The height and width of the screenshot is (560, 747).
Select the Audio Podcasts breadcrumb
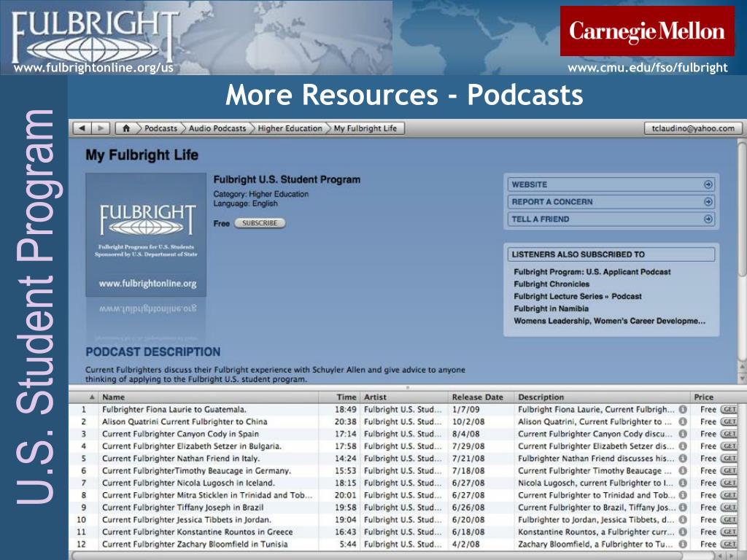point(217,128)
